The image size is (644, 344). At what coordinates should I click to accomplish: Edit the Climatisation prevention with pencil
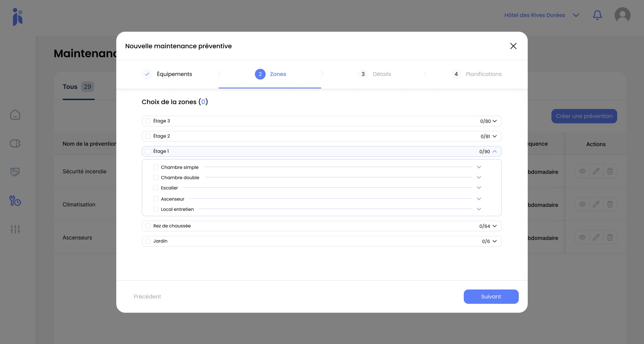[596, 204]
